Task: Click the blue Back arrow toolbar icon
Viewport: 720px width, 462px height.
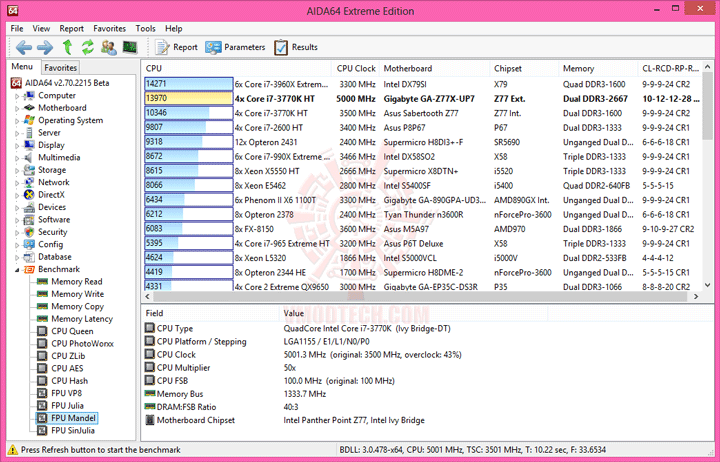Action: (x=23, y=47)
